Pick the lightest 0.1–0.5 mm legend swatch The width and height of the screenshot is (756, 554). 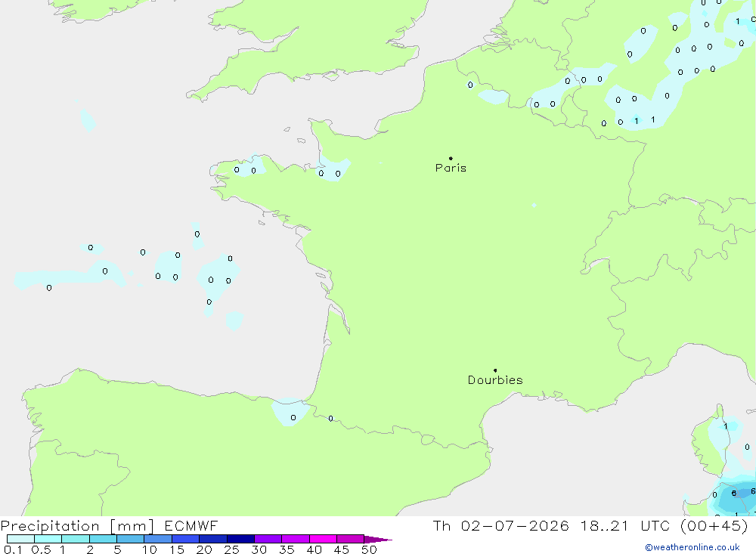pos(20,539)
